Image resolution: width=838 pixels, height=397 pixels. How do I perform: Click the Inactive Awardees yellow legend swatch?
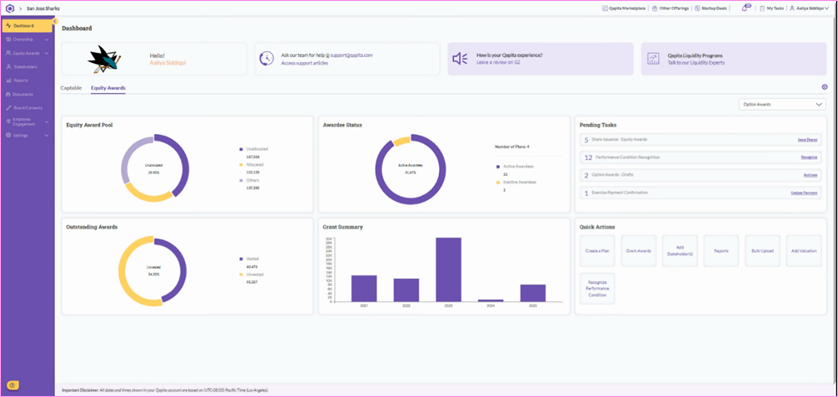point(498,182)
